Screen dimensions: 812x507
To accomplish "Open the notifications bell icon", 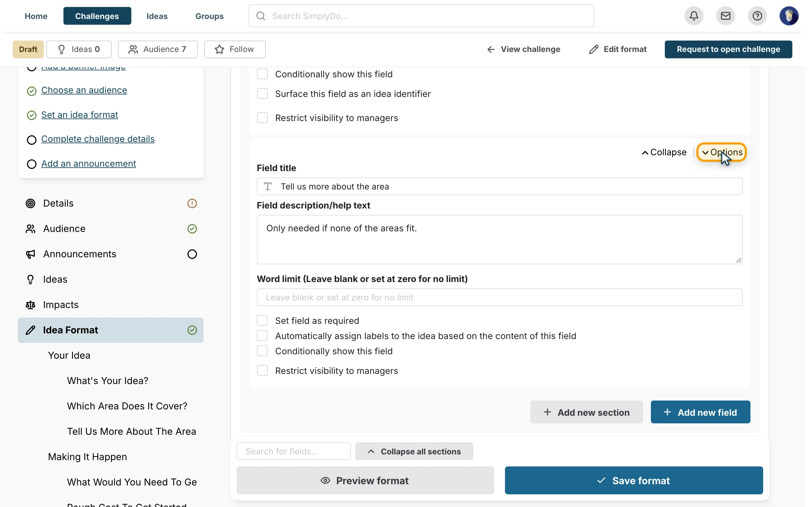I will click(x=694, y=16).
